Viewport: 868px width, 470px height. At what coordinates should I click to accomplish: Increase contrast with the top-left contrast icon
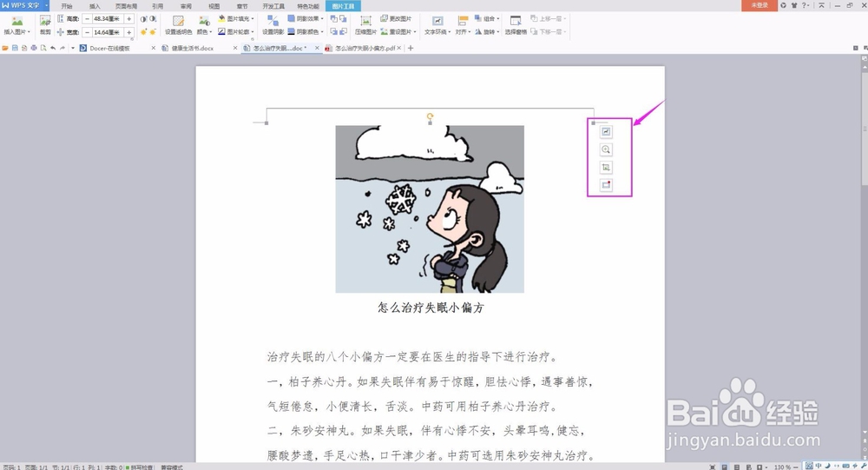[x=143, y=19]
